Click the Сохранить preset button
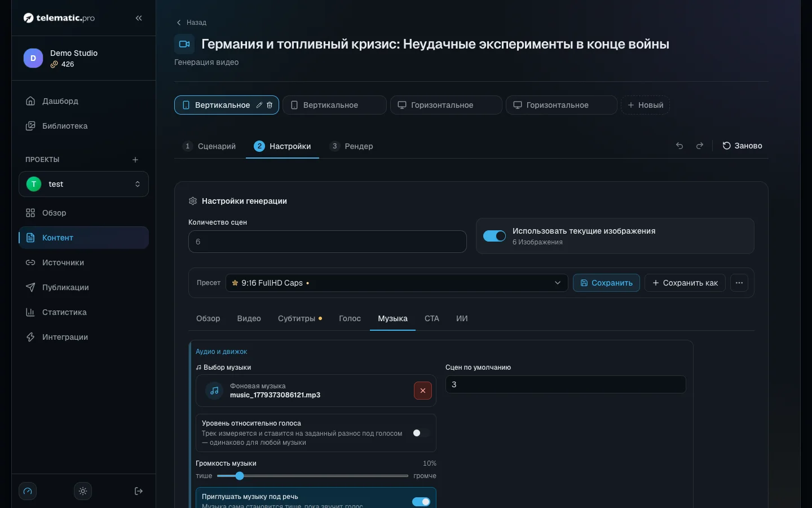This screenshot has height=508, width=812. click(606, 283)
